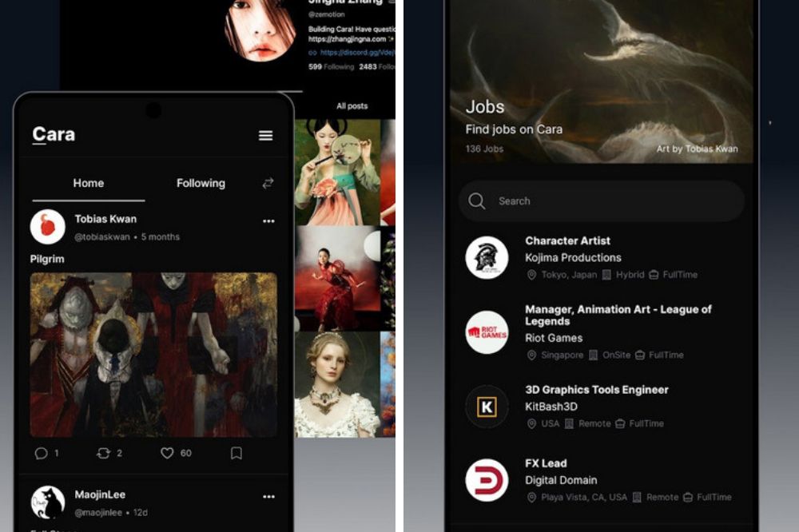Open the woman with fan artwork thumbnail

337,173
